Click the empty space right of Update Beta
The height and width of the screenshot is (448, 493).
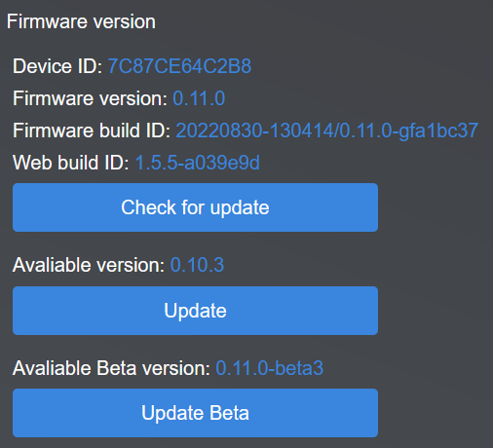point(436,413)
